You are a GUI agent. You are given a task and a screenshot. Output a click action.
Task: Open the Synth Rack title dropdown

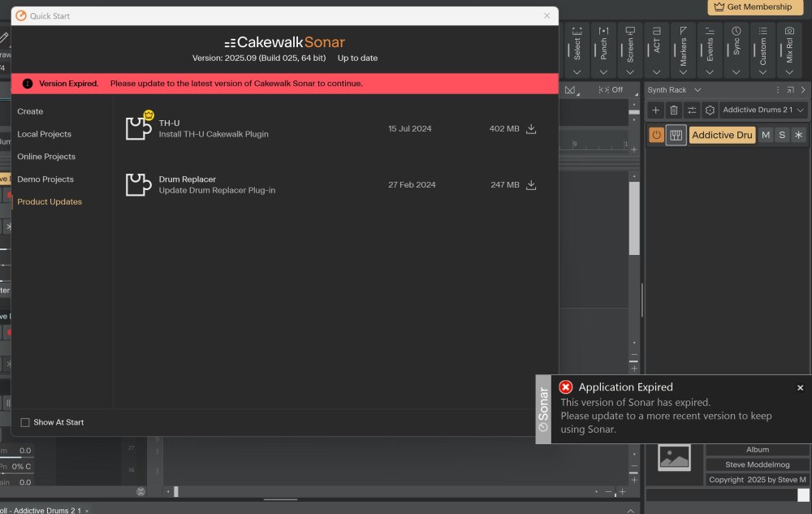[698, 90]
